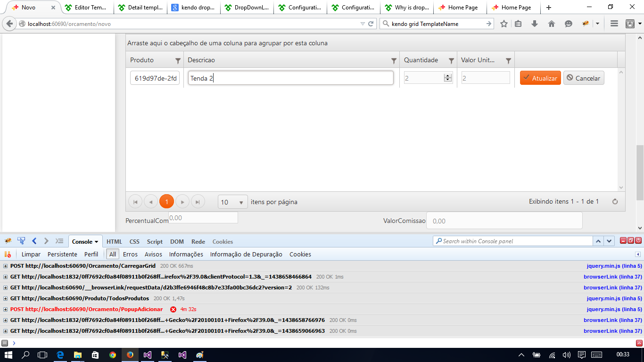The image size is (644, 362).
Task: Open the filter for the Valor Unit column
Action: tap(508, 60)
